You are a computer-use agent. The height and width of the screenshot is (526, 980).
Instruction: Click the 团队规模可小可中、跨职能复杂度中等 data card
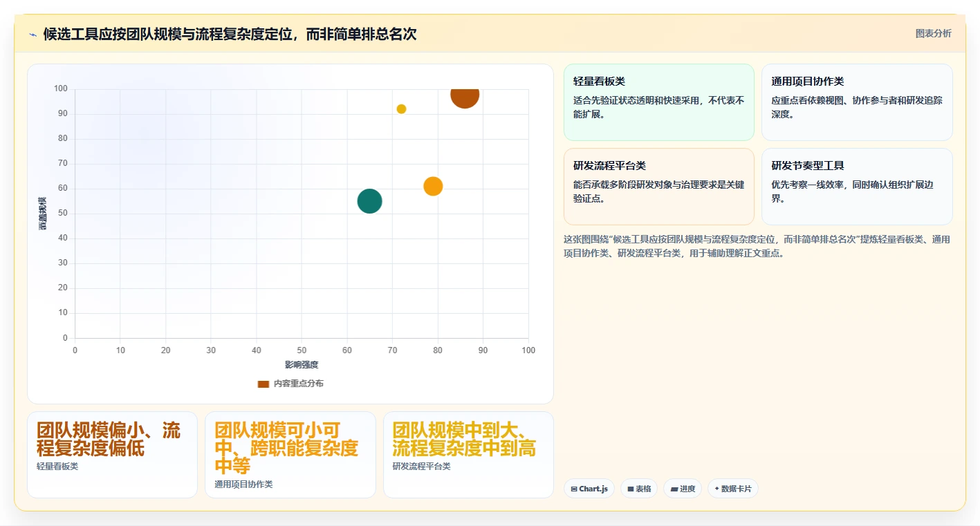pos(290,455)
